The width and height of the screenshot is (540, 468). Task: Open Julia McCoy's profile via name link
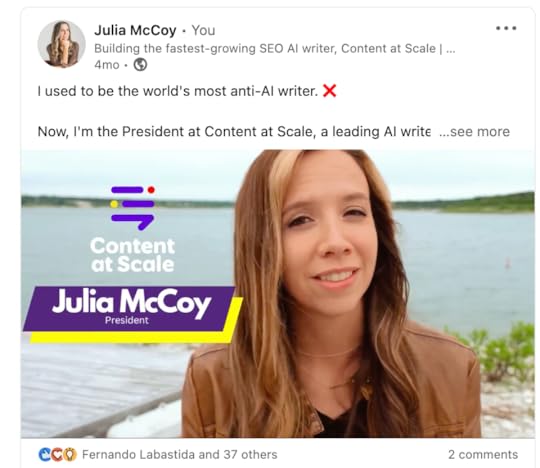135,30
